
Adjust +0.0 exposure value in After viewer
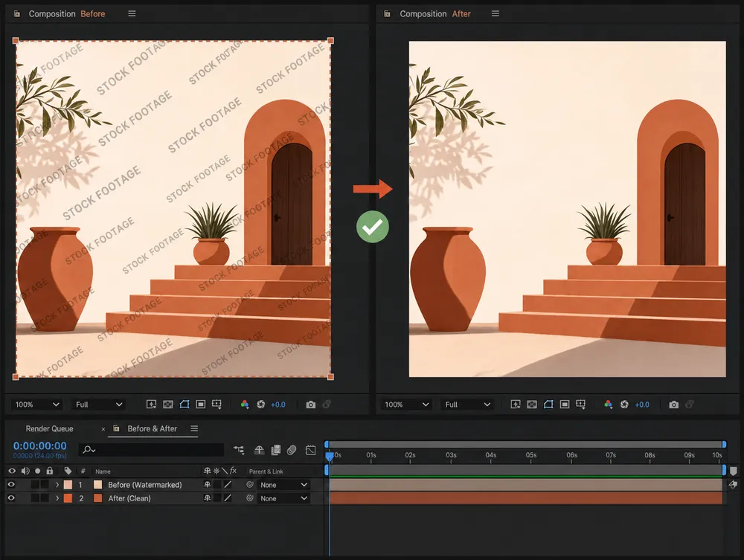(641, 405)
